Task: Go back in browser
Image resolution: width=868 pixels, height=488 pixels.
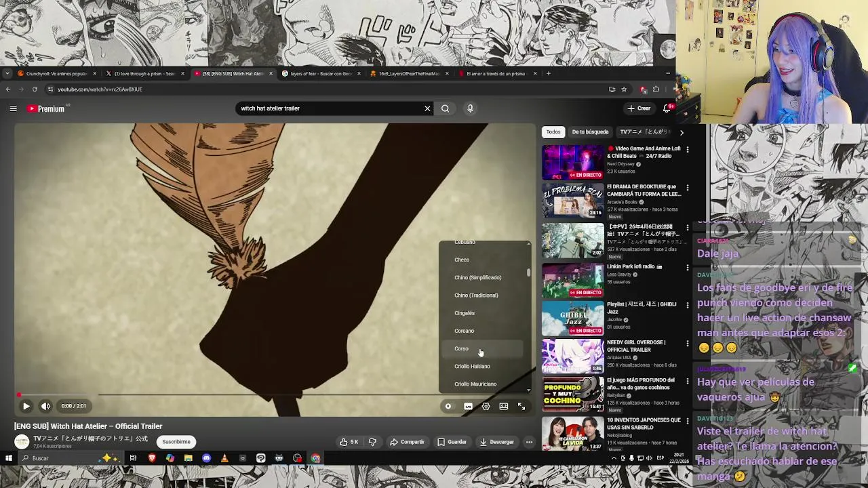Action: point(7,89)
